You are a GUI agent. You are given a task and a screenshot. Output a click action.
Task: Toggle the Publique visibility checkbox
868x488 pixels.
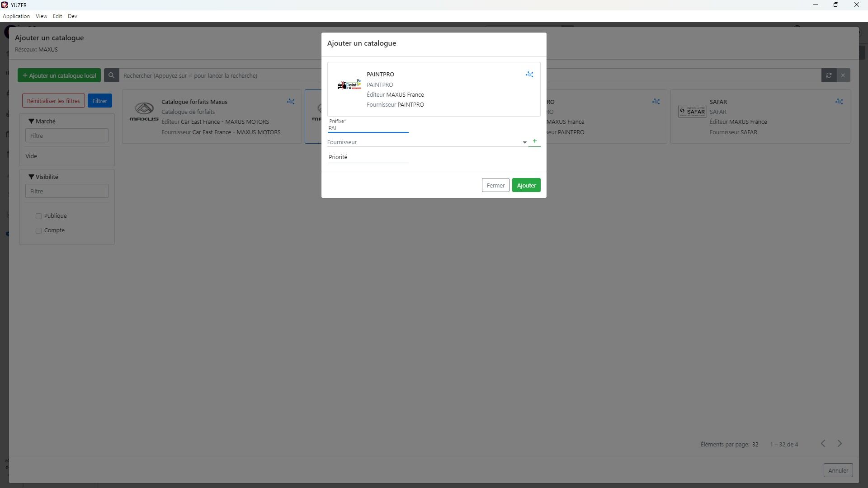pos(39,216)
